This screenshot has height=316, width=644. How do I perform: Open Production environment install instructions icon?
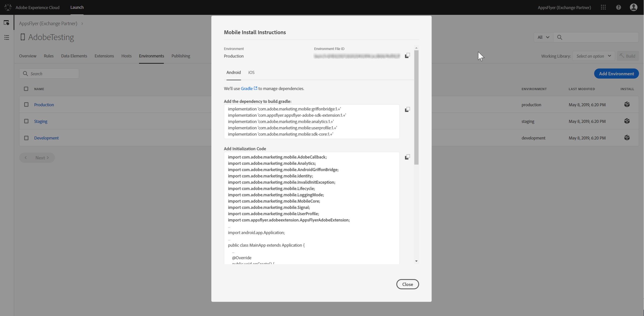click(627, 104)
